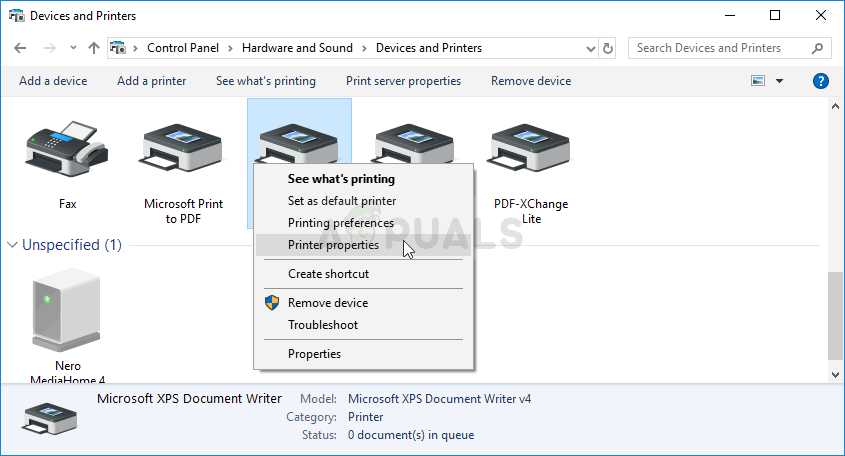Screen dimensions: 845x456
Task: Click the UAC shield icon beside Remove device
Action: 272,302
